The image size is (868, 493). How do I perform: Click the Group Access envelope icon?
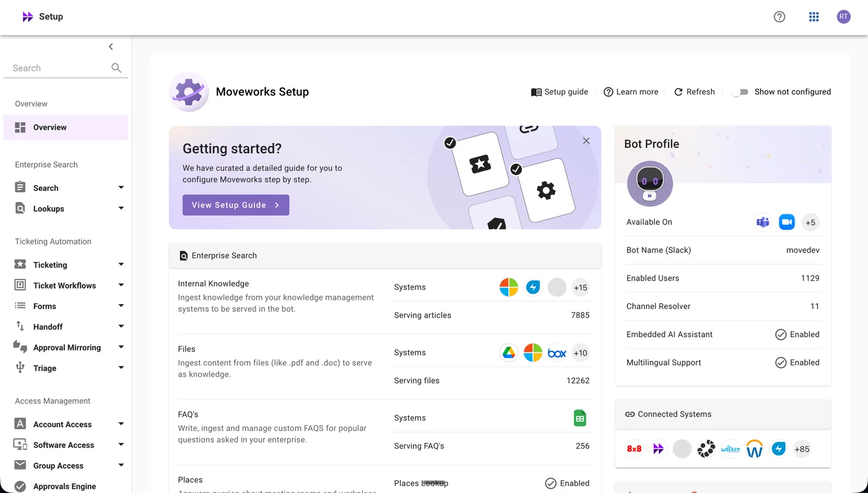click(x=20, y=465)
